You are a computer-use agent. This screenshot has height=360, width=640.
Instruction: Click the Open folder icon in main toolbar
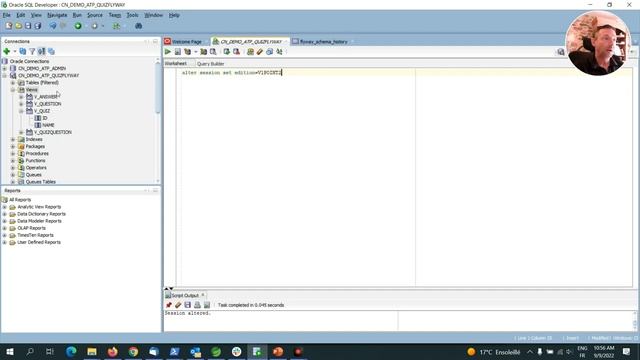(18, 26)
